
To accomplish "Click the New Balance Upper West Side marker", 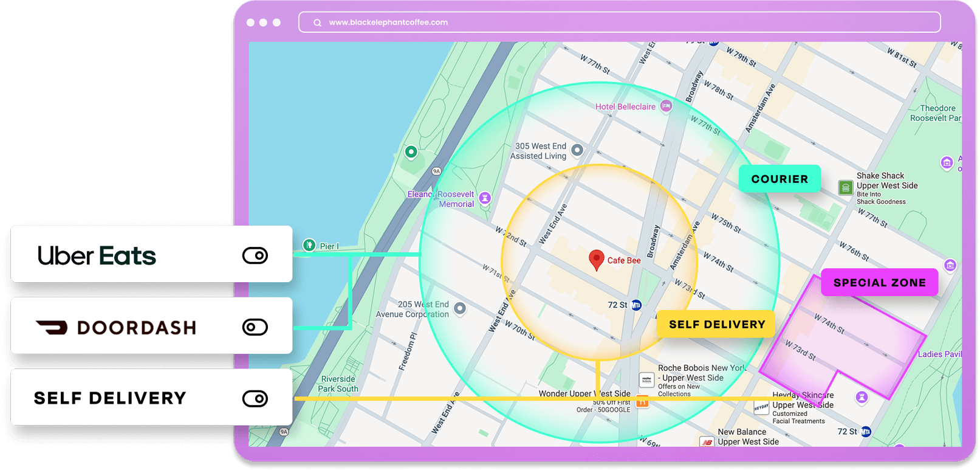I will click(x=707, y=441).
